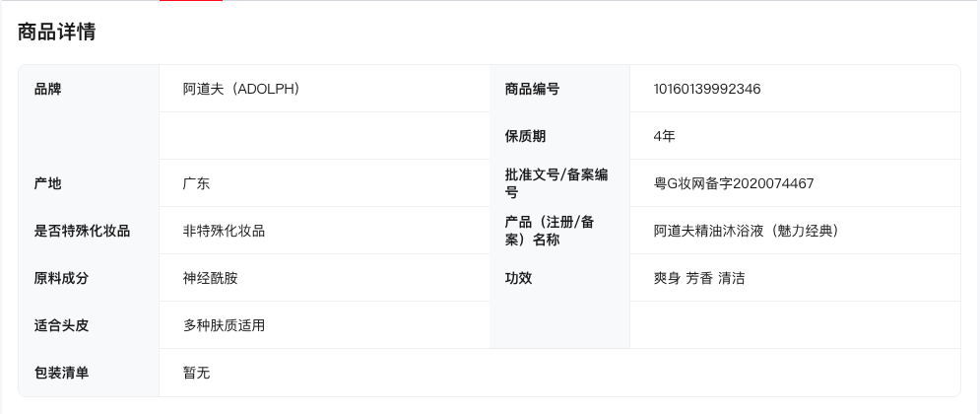This screenshot has width=980, height=414.
Task: Click the 商品编号 label cell
Action: pos(532,89)
